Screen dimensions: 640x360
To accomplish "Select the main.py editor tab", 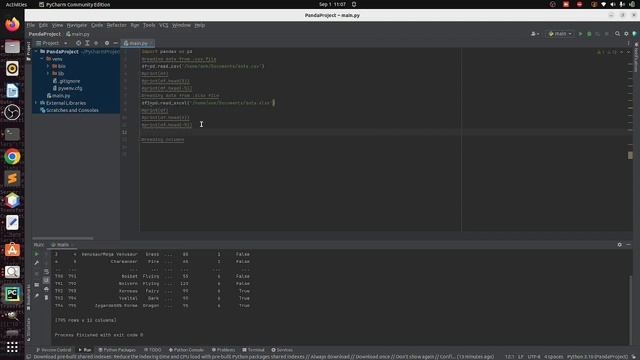I will click(138, 43).
